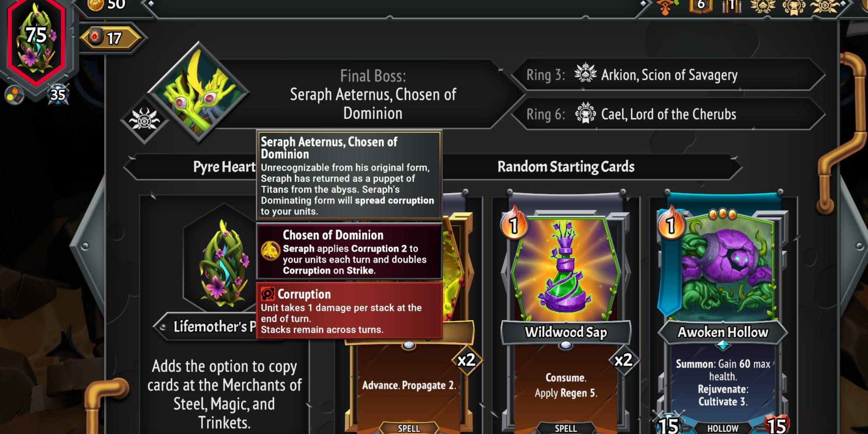Select the Ring 3 boss entry
Screen dimensions: 868x434
pyautogui.click(x=669, y=75)
